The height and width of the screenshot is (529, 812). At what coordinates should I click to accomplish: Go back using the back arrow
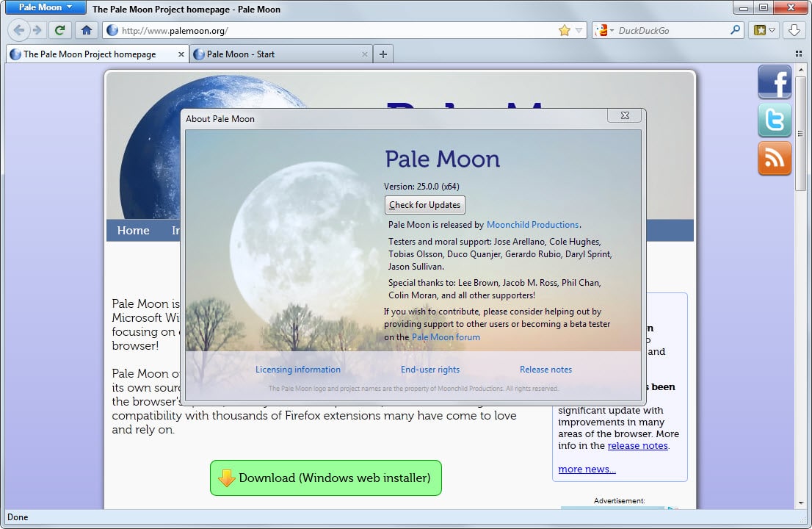click(18, 30)
